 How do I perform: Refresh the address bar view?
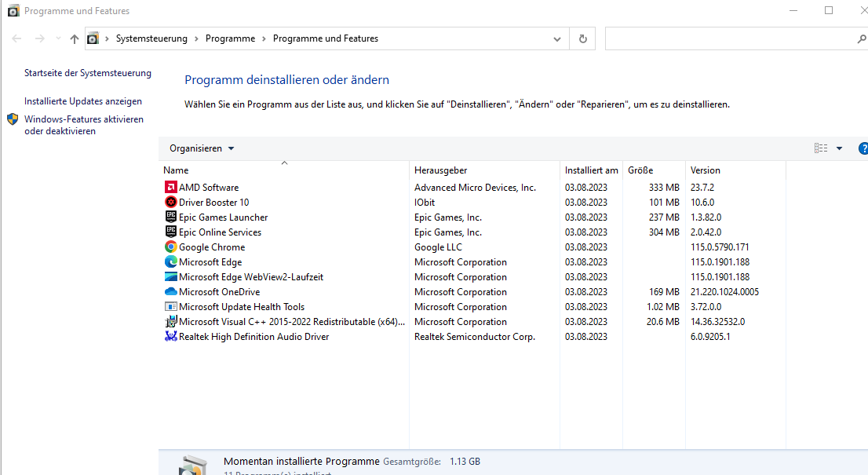[x=582, y=38]
